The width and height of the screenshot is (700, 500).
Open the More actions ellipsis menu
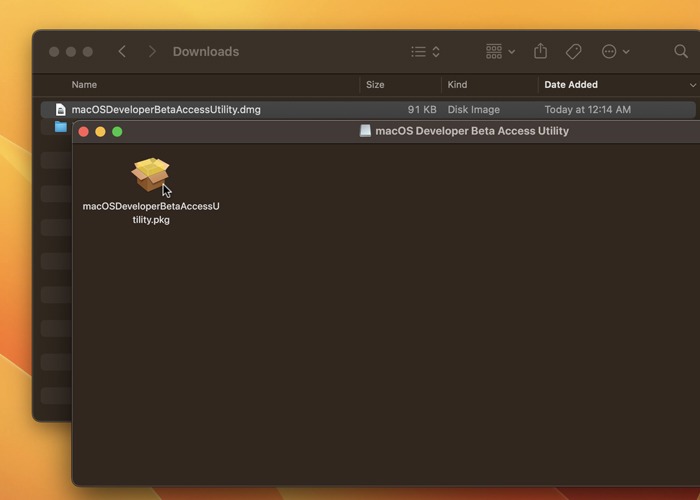(x=616, y=52)
